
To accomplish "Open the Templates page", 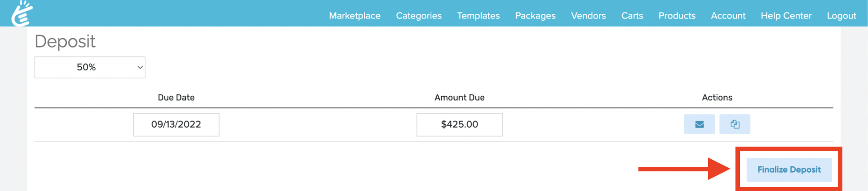I will [478, 16].
